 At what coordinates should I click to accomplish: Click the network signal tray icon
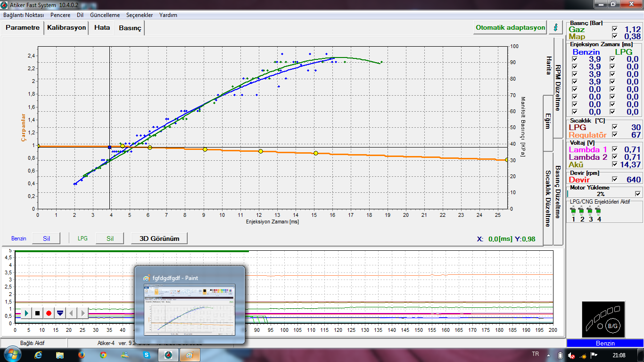(x=583, y=355)
